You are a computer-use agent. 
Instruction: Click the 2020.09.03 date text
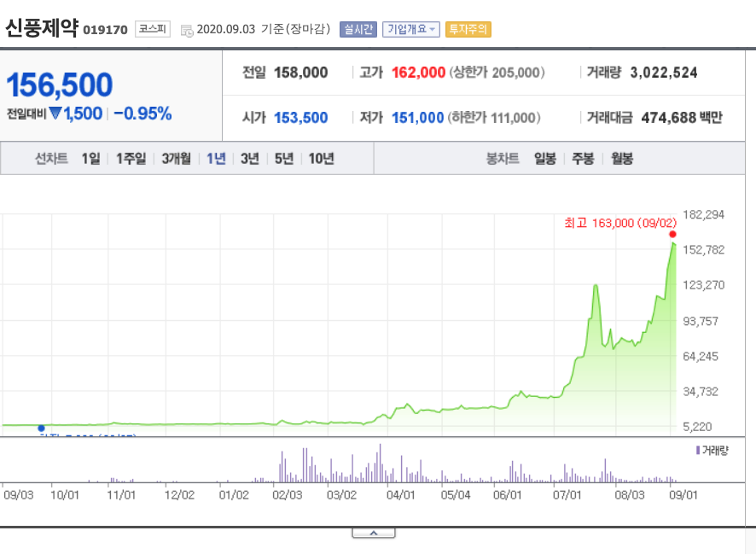click(225, 29)
